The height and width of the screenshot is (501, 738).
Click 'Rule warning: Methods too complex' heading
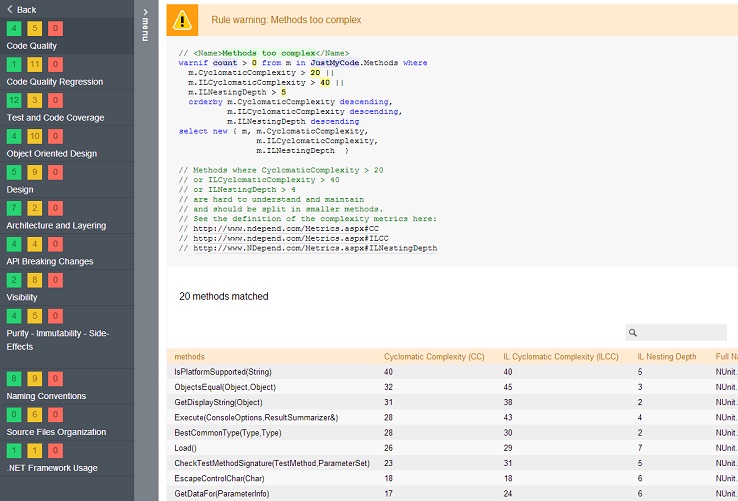click(x=286, y=20)
